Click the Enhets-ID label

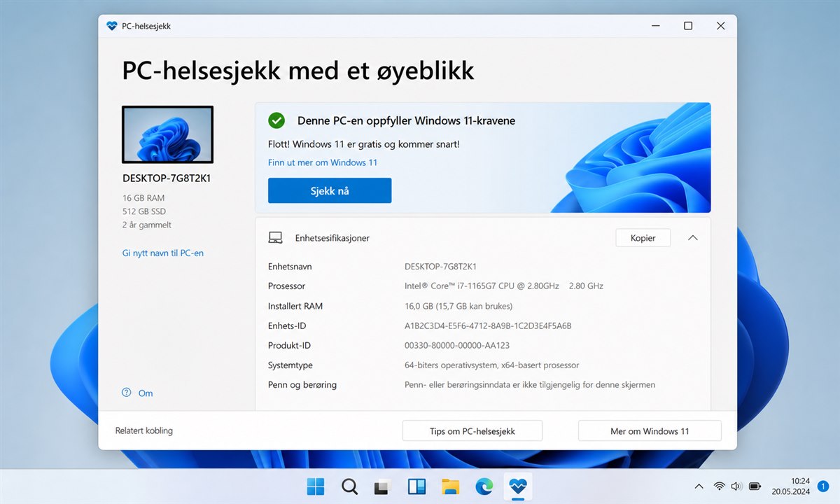click(x=287, y=325)
